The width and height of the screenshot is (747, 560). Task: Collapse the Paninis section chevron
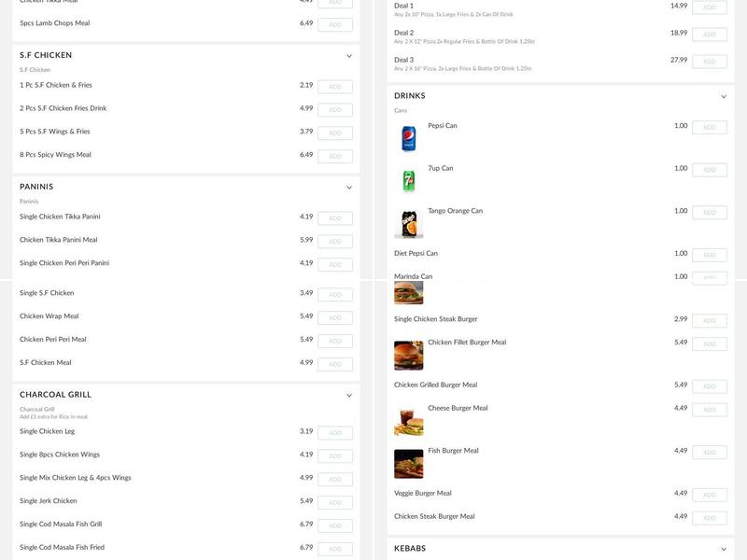[x=349, y=188]
